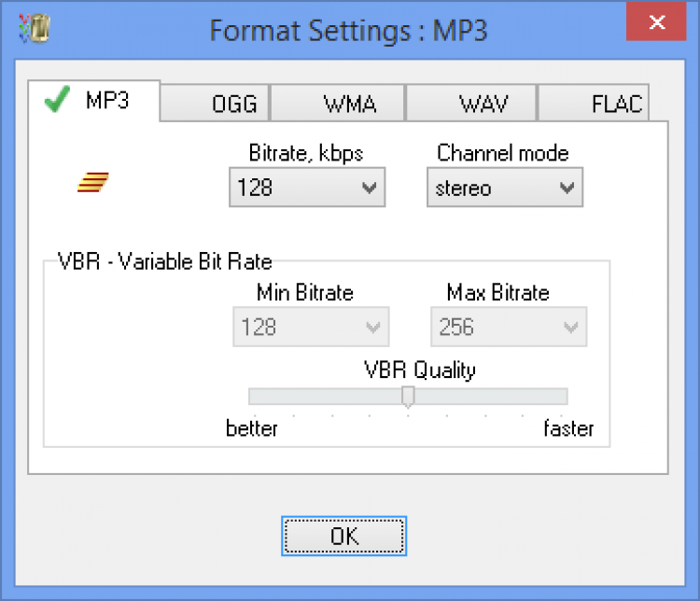Image resolution: width=700 pixels, height=601 pixels.
Task: Click the striped MP3 encoder icon
Action: pyautogui.click(x=92, y=183)
